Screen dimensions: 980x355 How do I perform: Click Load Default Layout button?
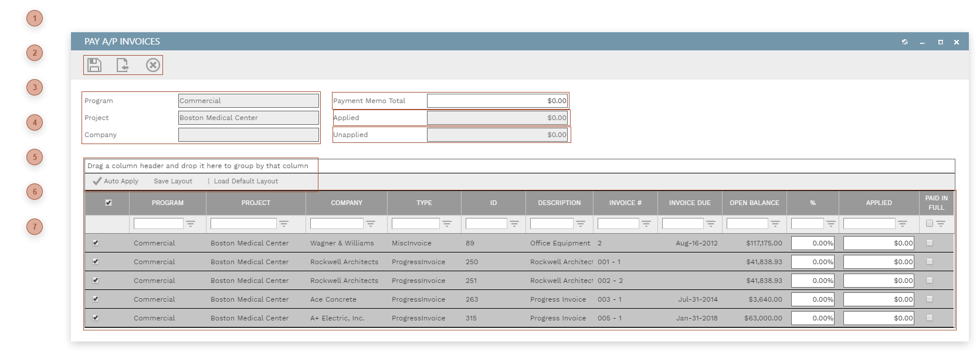click(x=246, y=181)
